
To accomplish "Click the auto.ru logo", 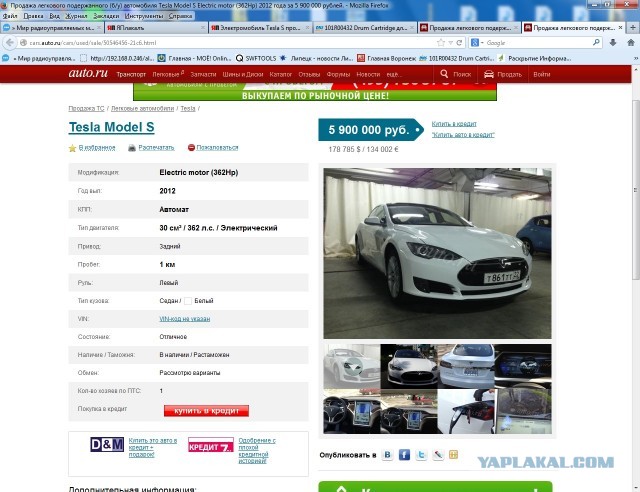I will point(88,73).
